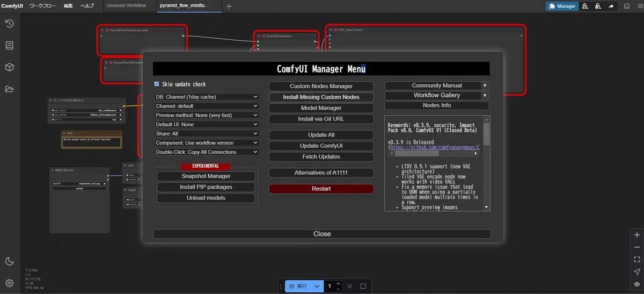Open the ヘルプ menu
This screenshot has height=294, width=644.
87,6
